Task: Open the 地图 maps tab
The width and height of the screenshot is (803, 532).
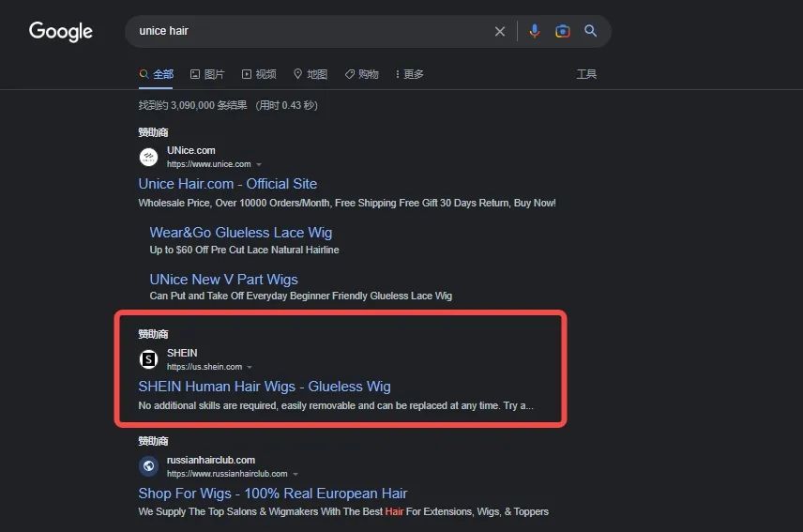Action: tap(311, 74)
